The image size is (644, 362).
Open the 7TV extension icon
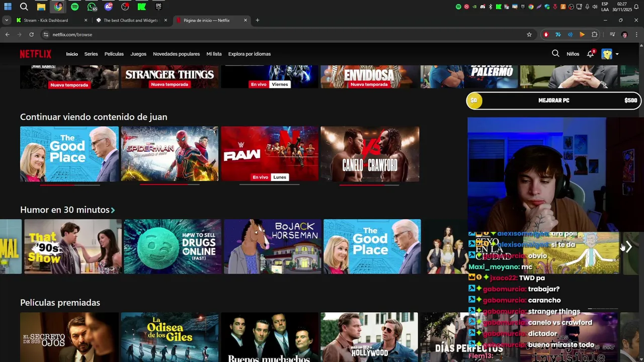pyautogui.click(x=558, y=35)
